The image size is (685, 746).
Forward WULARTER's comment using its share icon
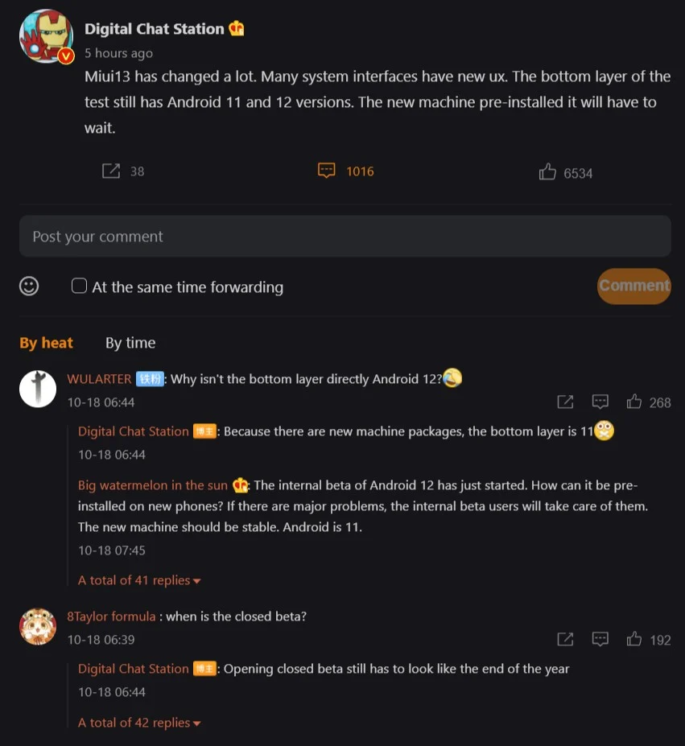click(x=565, y=402)
